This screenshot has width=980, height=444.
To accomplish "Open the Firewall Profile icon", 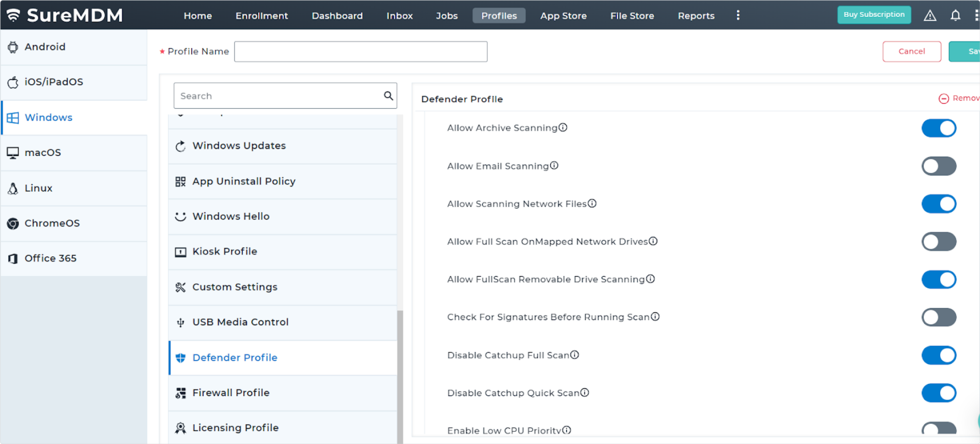I will pyautogui.click(x=180, y=392).
